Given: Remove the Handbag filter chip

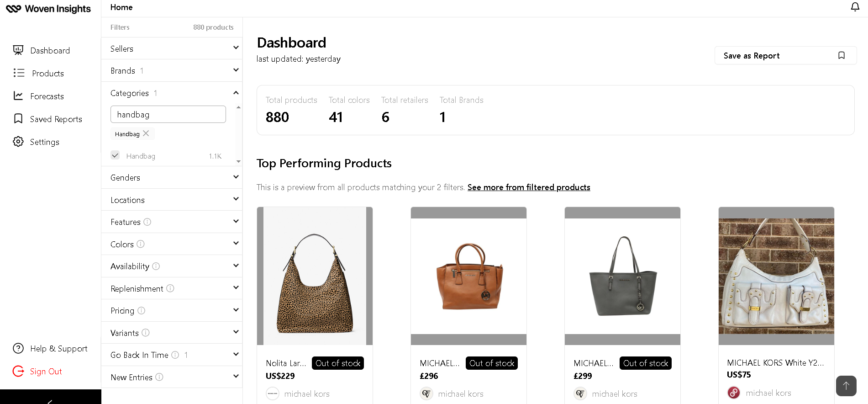Looking at the screenshot, I should [146, 133].
